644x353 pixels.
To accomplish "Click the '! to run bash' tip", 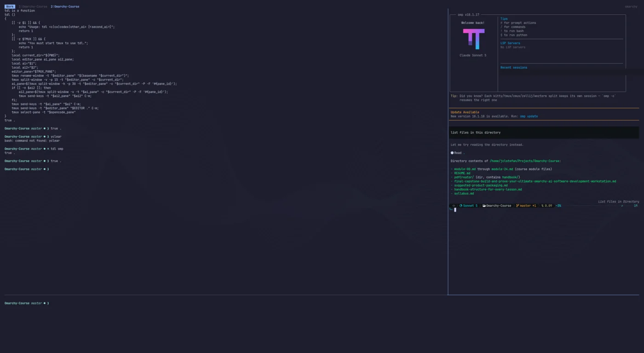I will point(512,31).
